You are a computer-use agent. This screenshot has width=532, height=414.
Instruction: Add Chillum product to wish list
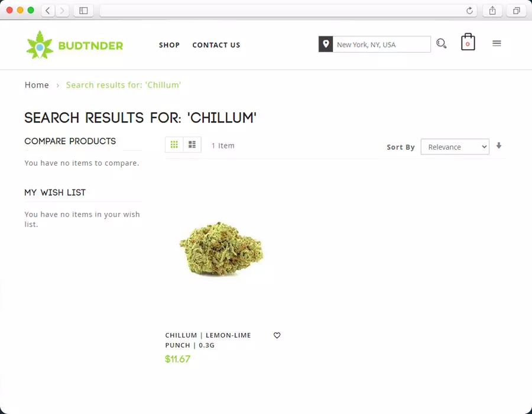277,335
